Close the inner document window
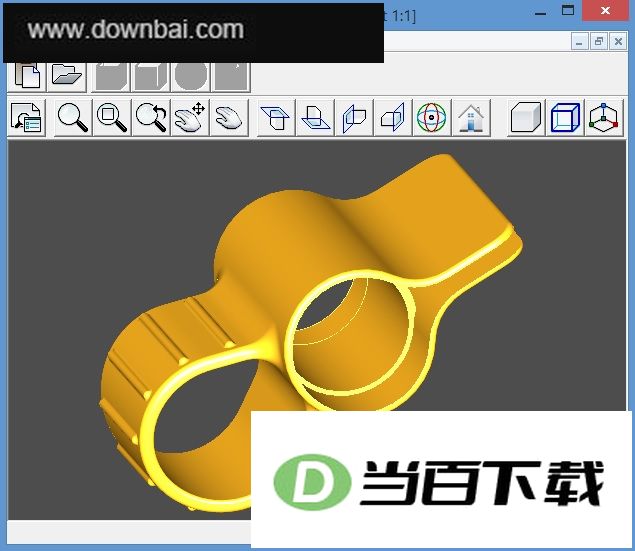The width and height of the screenshot is (635, 551). 618,42
